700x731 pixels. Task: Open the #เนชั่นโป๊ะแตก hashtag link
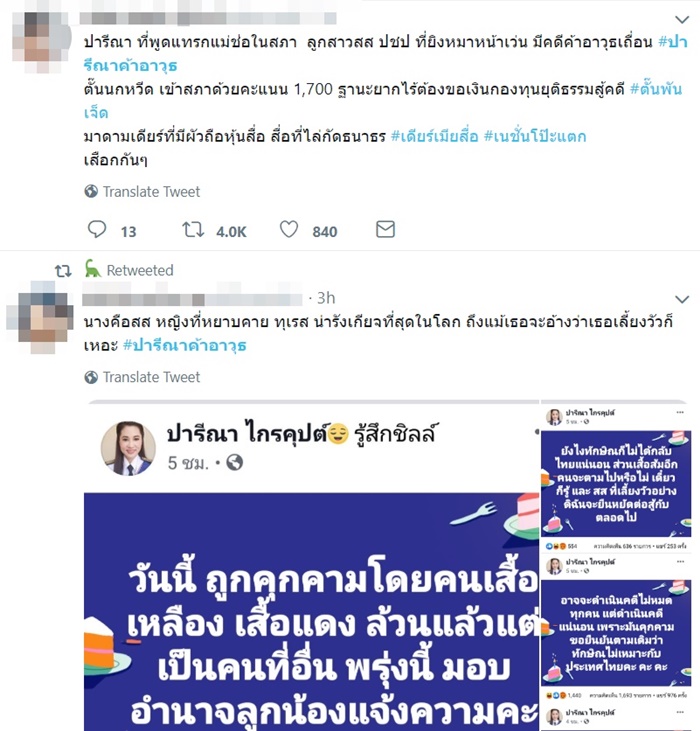pyautogui.click(x=535, y=136)
